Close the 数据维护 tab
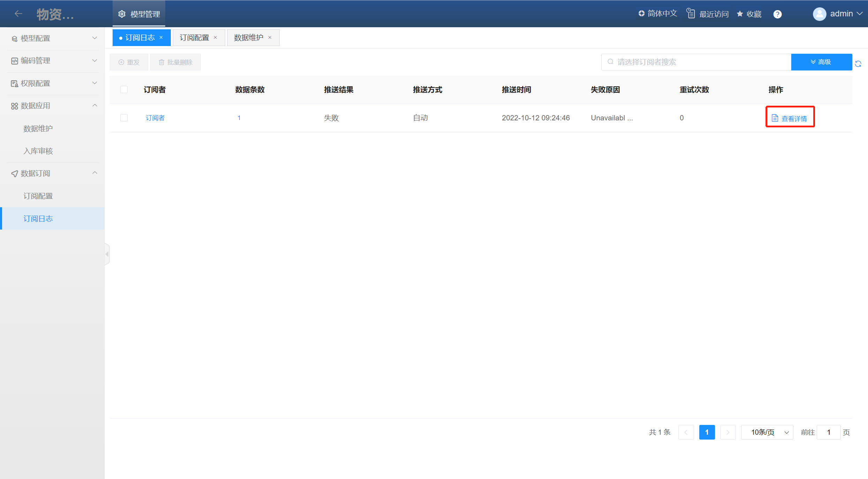This screenshot has height=479, width=868. (270, 37)
